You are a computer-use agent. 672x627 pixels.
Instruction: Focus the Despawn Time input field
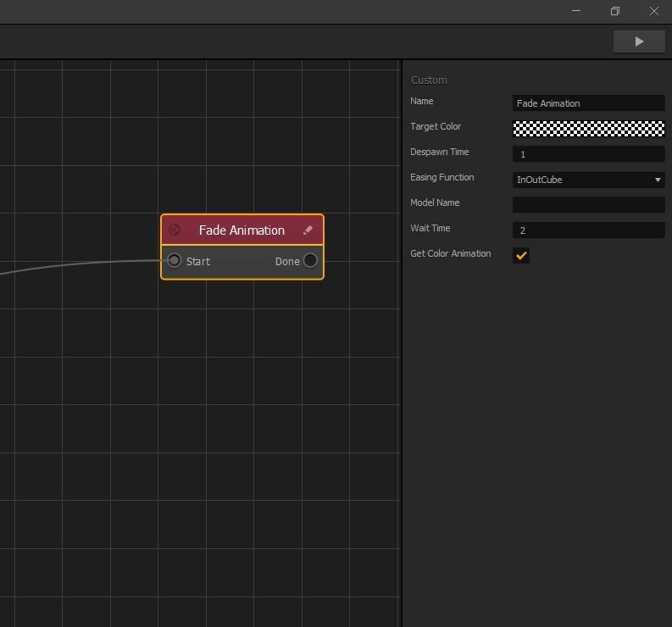[x=588, y=154]
